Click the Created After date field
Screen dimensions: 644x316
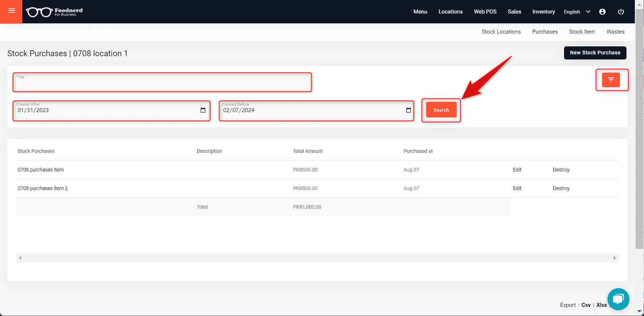pyautogui.click(x=111, y=111)
